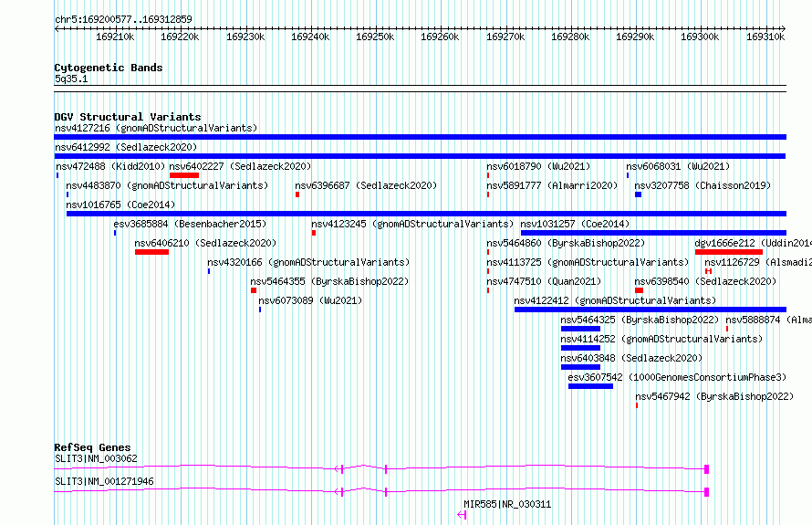Select the RefSeq Genes track title
The image size is (812, 525).
[x=92, y=447]
